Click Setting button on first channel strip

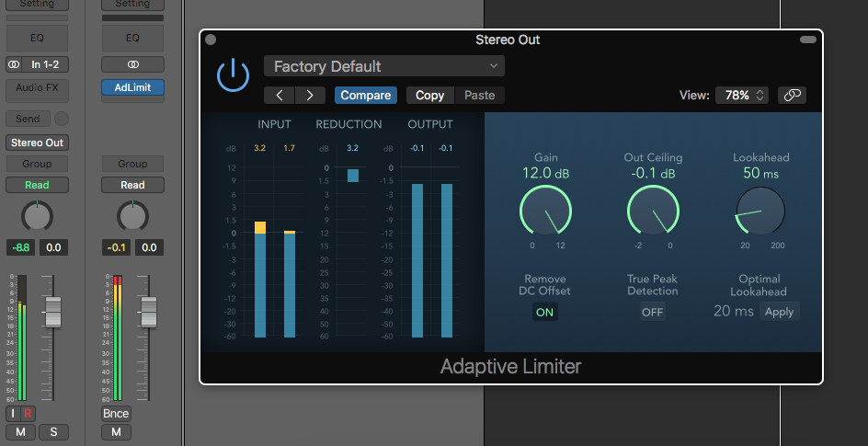click(37, 5)
